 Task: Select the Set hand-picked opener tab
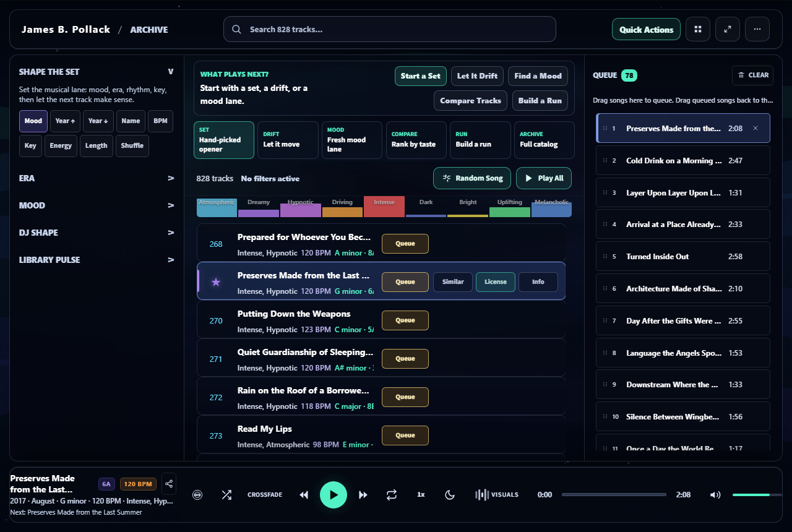[x=224, y=140]
